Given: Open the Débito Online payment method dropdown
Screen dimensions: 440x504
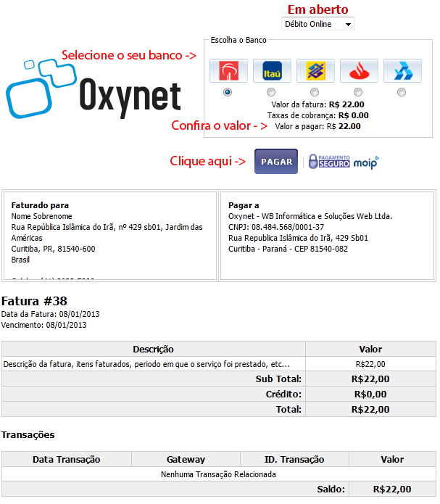Looking at the screenshot, I should 317,24.
